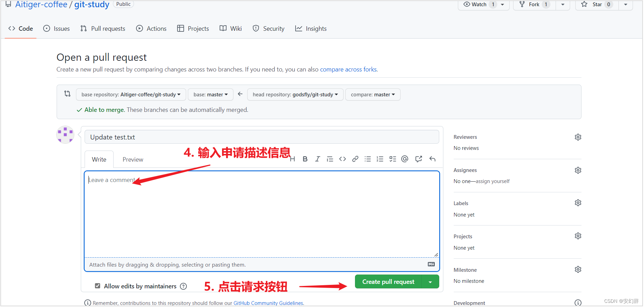Open the Aitiger-coffee owner link
This screenshot has height=307, width=644.
[41, 4]
